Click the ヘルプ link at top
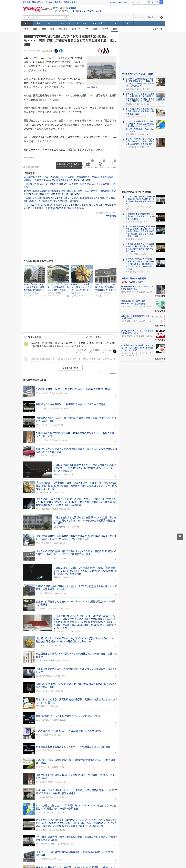Screen dimensions: 186x868 127,2
